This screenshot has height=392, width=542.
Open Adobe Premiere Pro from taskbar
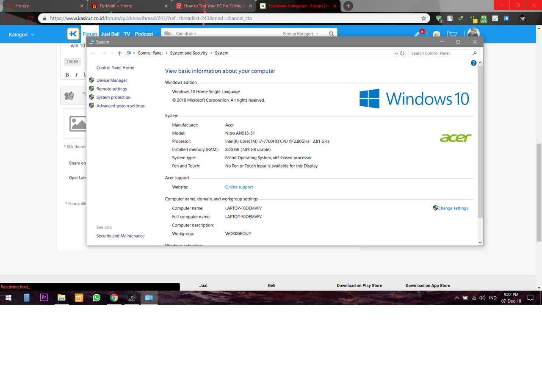coord(44,298)
